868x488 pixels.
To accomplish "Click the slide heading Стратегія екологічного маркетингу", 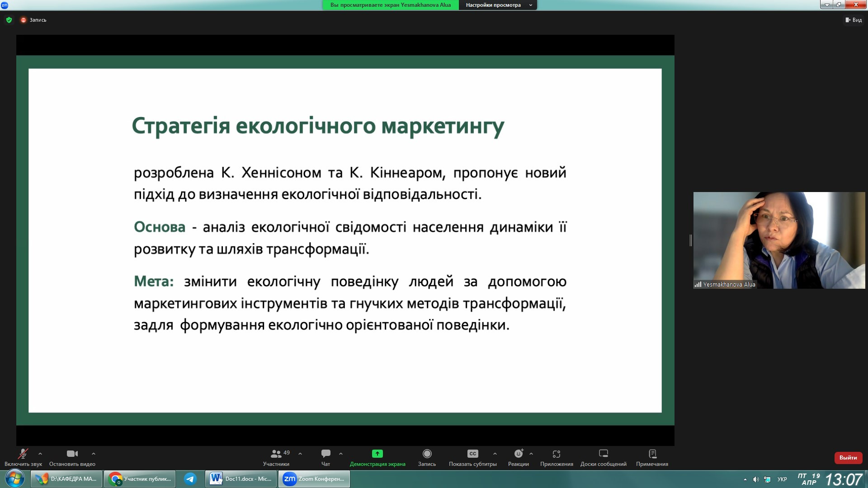I will [318, 126].
